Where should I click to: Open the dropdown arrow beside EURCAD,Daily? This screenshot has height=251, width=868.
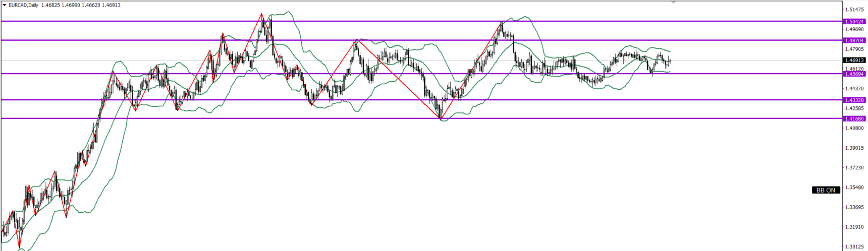pyautogui.click(x=5, y=5)
